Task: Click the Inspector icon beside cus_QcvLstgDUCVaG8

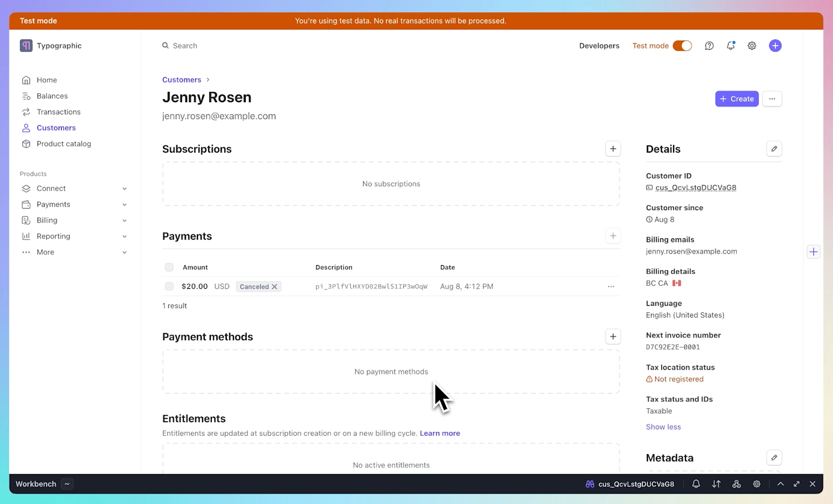Action: click(x=590, y=484)
